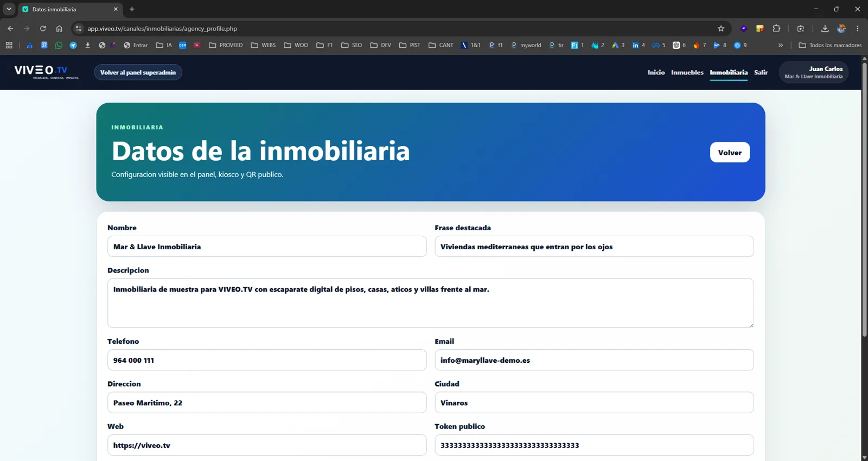Focus the 'Frase destacada' input field

pyautogui.click(x=594, y=247)
